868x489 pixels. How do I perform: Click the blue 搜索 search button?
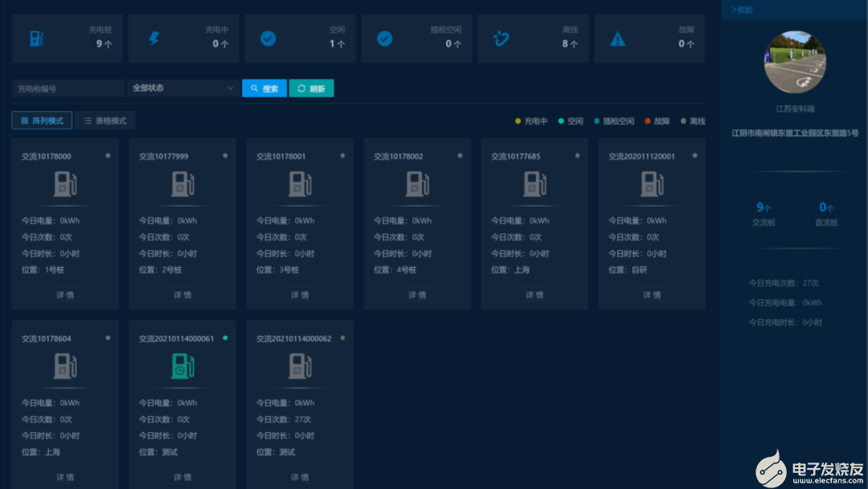tap(264, 88)
